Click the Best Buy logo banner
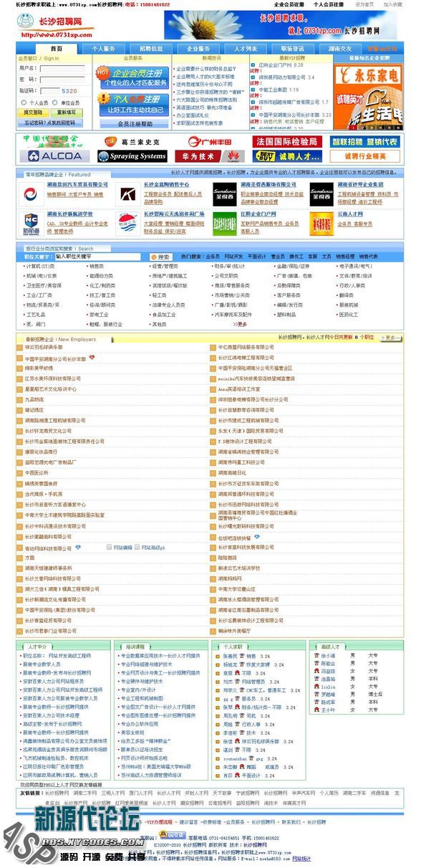Image resolution: width=421 pixels, height=868 pixels. point(289,156)
